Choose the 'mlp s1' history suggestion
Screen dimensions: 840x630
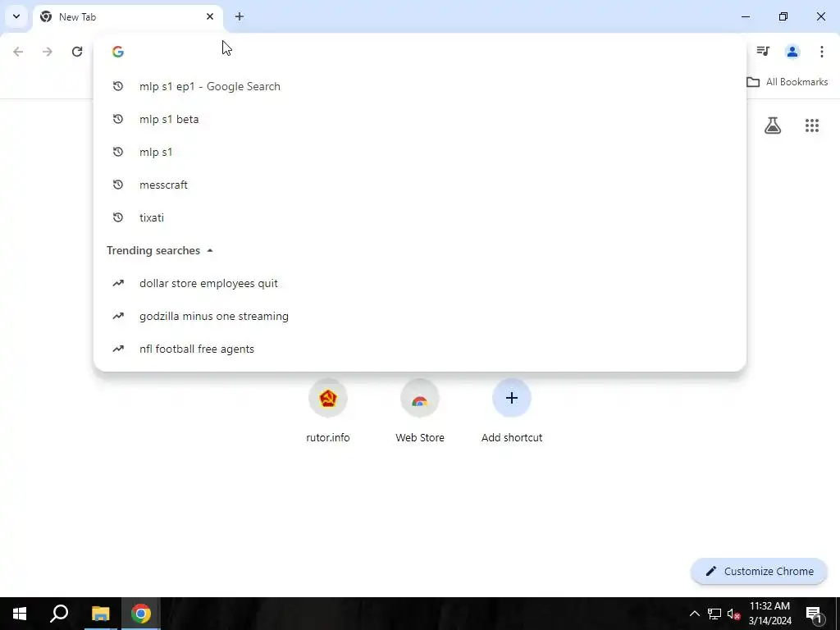point(419,152)
